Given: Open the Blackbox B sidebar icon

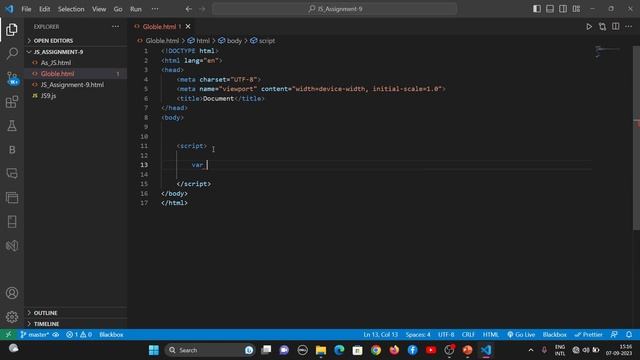Looking at the screenshot, I should 12,150.
